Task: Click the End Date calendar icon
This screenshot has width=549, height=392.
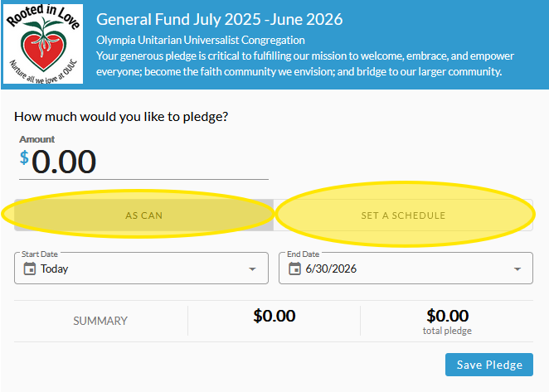Action: click(294, 269)
